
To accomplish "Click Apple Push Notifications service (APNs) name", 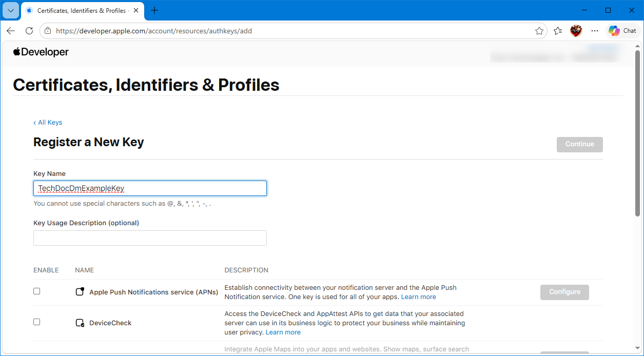I will (x=154, y=292).
